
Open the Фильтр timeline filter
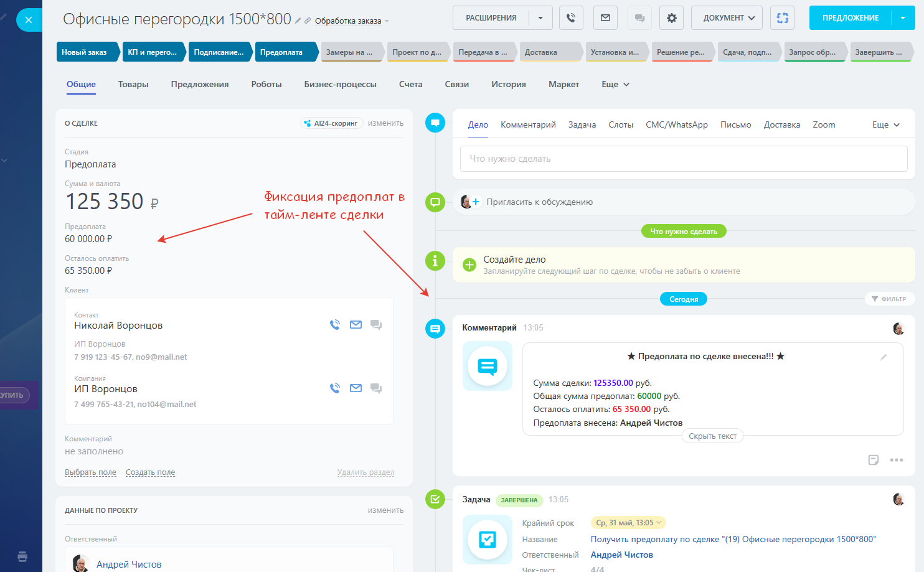click(x=889, y=299)
